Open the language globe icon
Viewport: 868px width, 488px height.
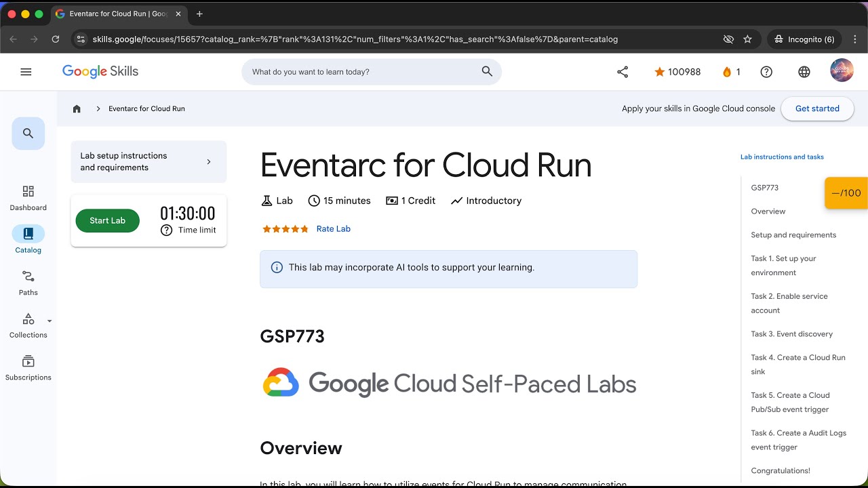click(x=804, y=72)
